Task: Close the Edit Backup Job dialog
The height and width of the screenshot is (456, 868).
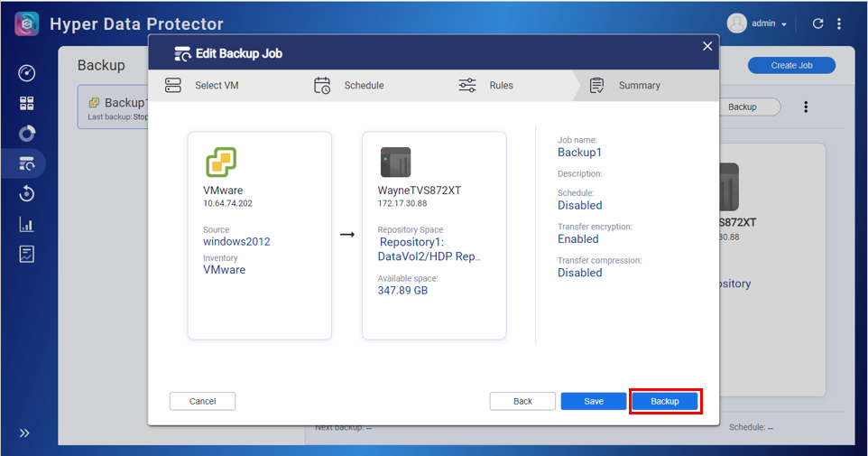Action: [707, 47]
